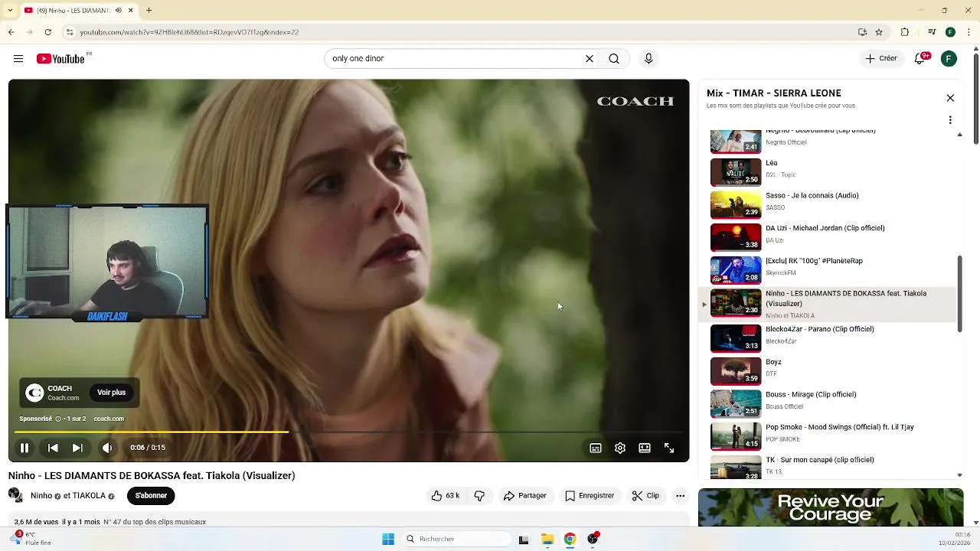Start voice search with the microphone
This screenshot has height=551, width=980.
point(648,59)
